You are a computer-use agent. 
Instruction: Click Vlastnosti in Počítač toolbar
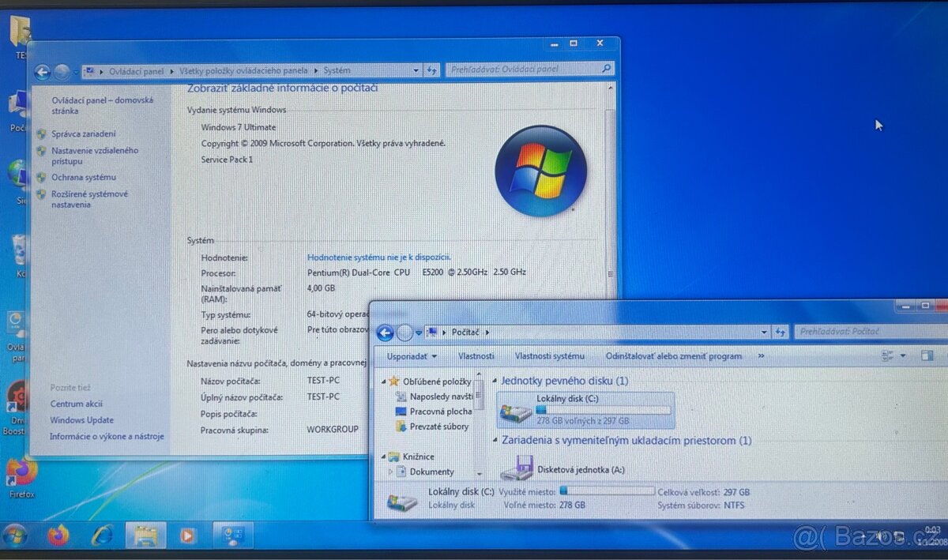[x=476, y=356]
